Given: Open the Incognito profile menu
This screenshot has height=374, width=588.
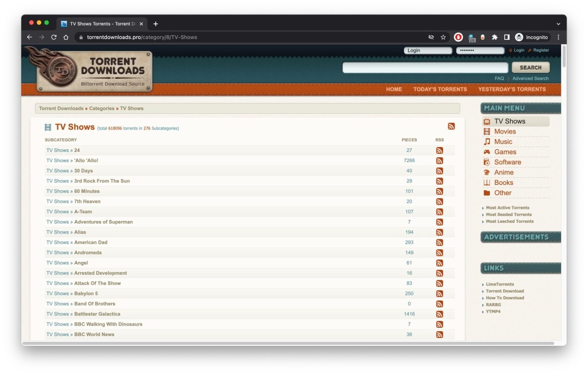Looking at the screenshot, I should [x=532, y=37].
